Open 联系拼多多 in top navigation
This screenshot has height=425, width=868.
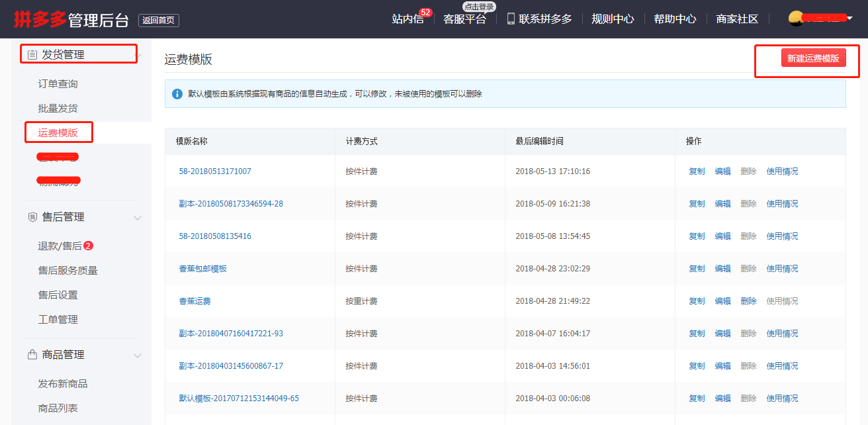pyautogui.click(x=546, y=19)
